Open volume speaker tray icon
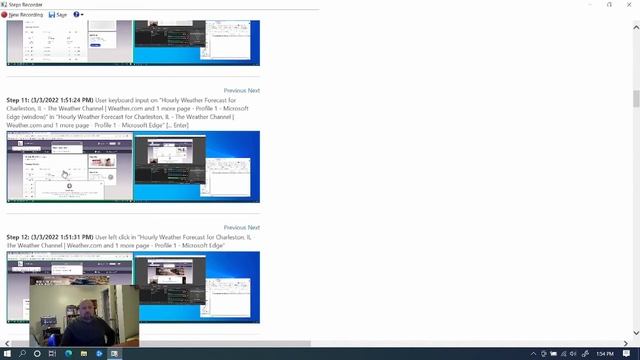The height and width of the screenshot is (360, 640). (573, 354)
